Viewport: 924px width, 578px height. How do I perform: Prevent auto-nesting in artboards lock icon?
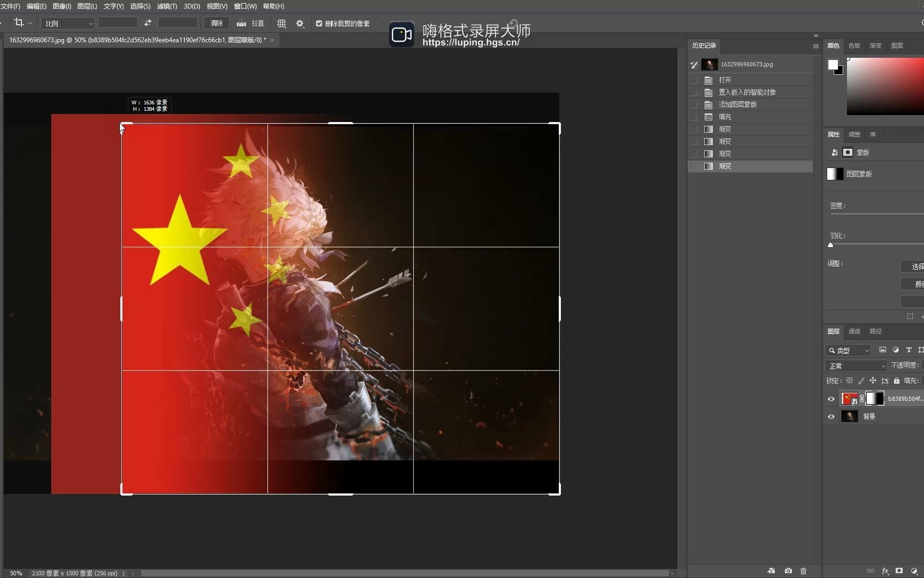(885, 381)
